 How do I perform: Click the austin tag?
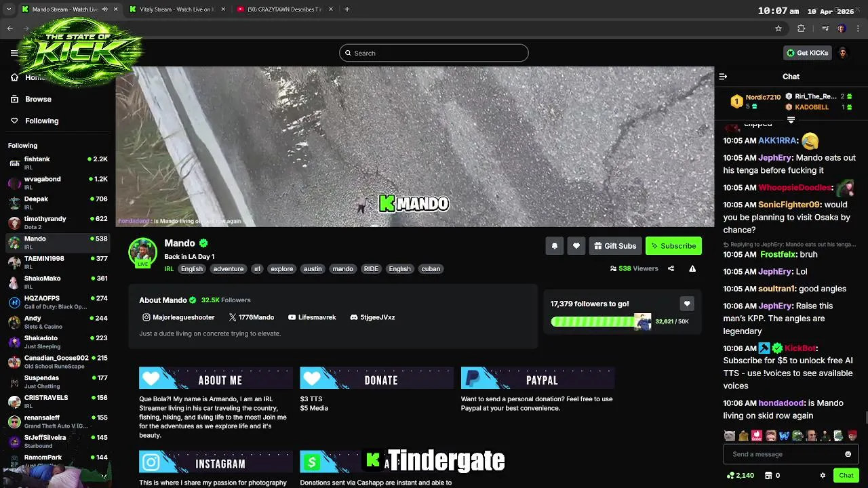(x=313, y=269)
